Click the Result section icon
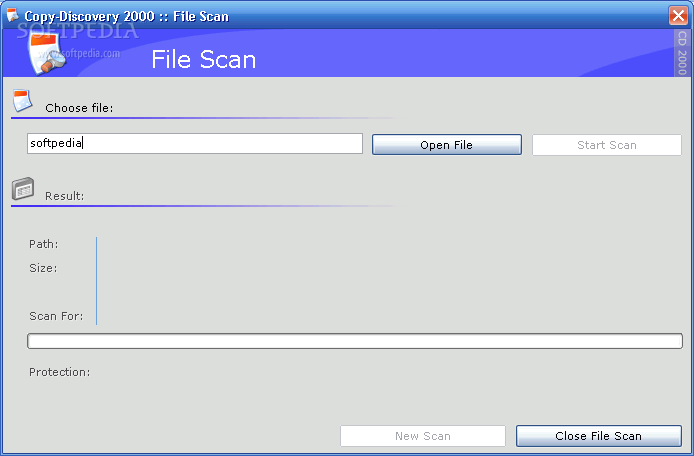694x456 pixels. click(x=23, y=189)
